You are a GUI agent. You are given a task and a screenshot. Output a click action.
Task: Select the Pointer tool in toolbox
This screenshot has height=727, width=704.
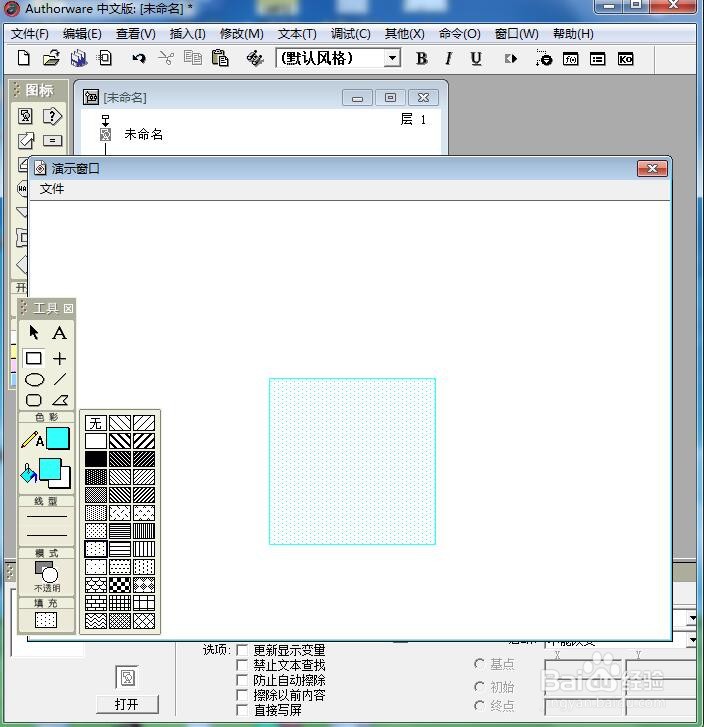coord(34,332)
